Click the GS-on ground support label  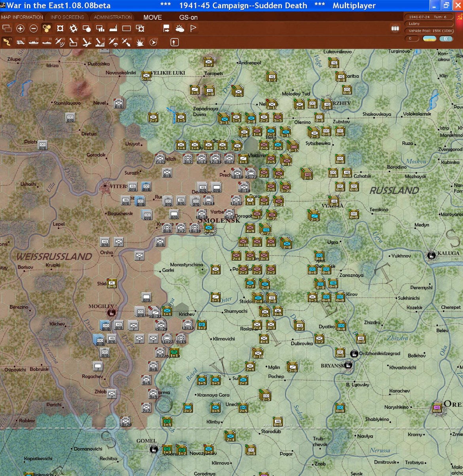188,17
